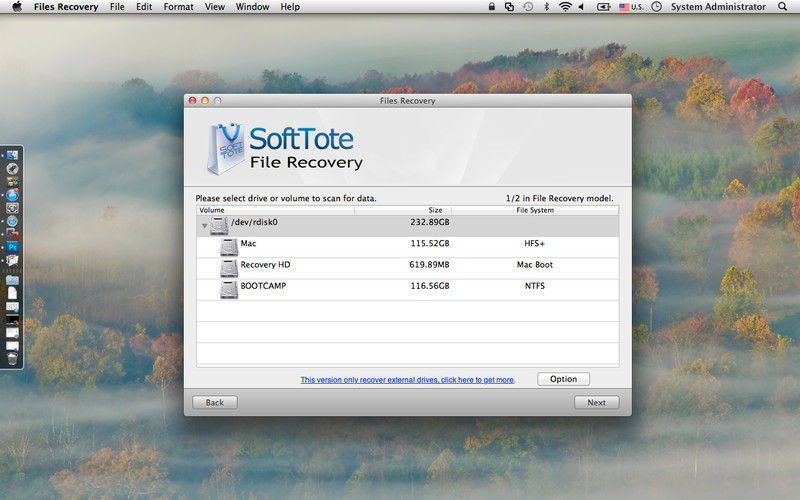Open the Help menu

[290, 7]
